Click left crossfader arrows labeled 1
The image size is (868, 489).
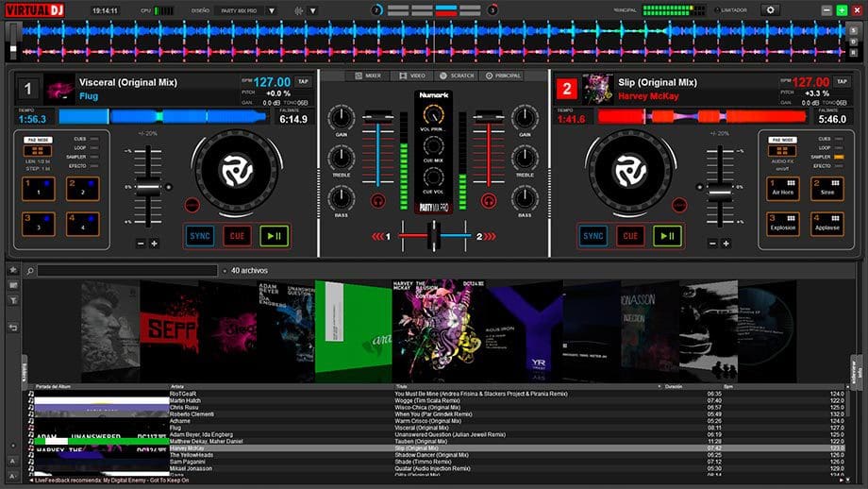[x=381, y=236]
